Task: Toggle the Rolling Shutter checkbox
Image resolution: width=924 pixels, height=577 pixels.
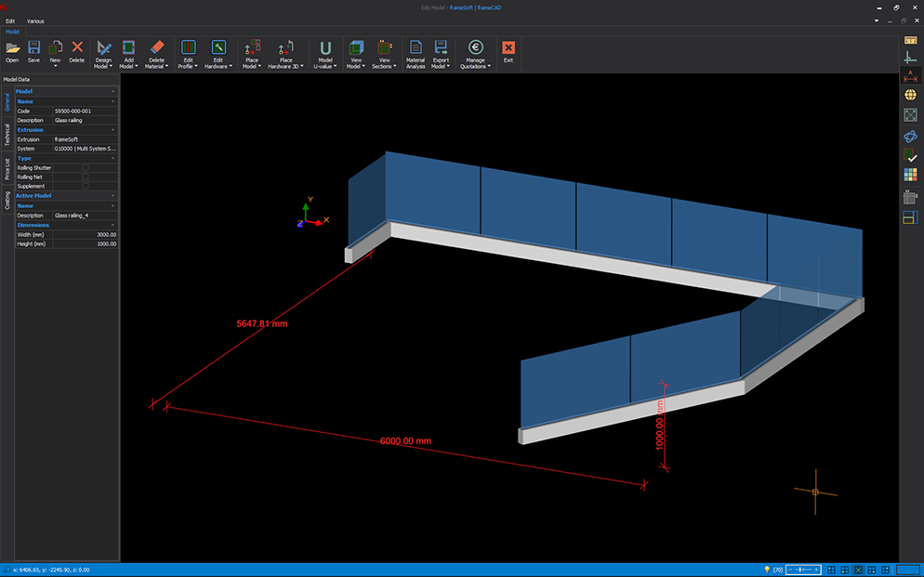Action: click(86, 168)
